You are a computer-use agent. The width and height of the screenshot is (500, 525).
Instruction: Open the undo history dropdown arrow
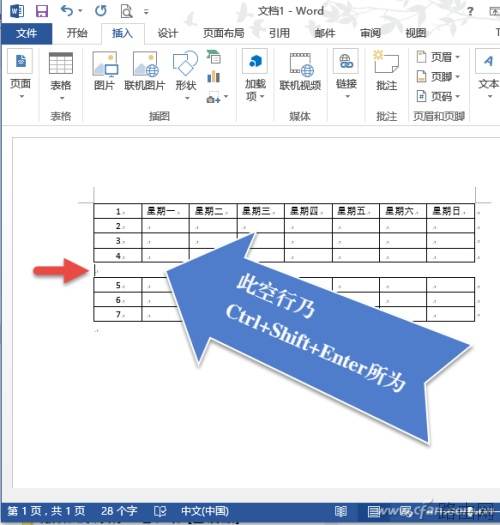pyautogui.click(x=80, y=11)
